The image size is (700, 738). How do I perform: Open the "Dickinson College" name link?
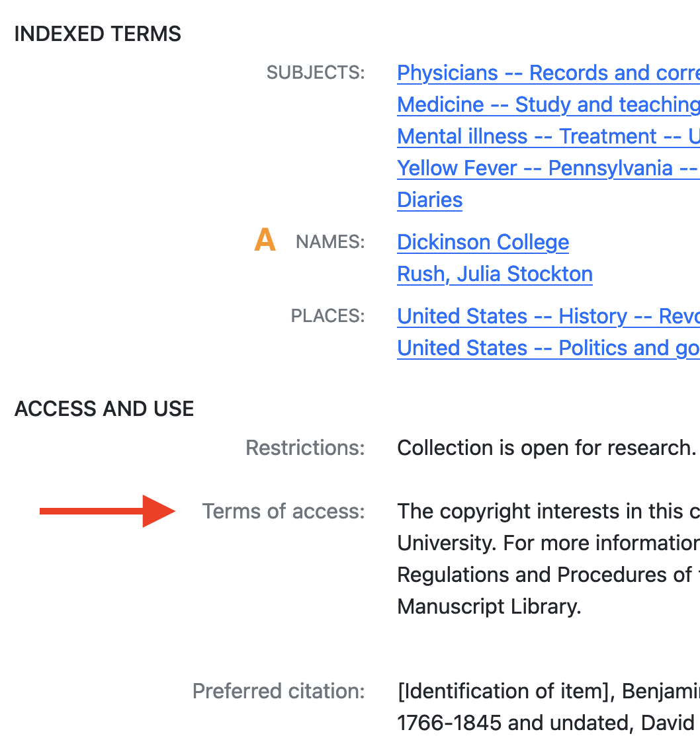482,242
